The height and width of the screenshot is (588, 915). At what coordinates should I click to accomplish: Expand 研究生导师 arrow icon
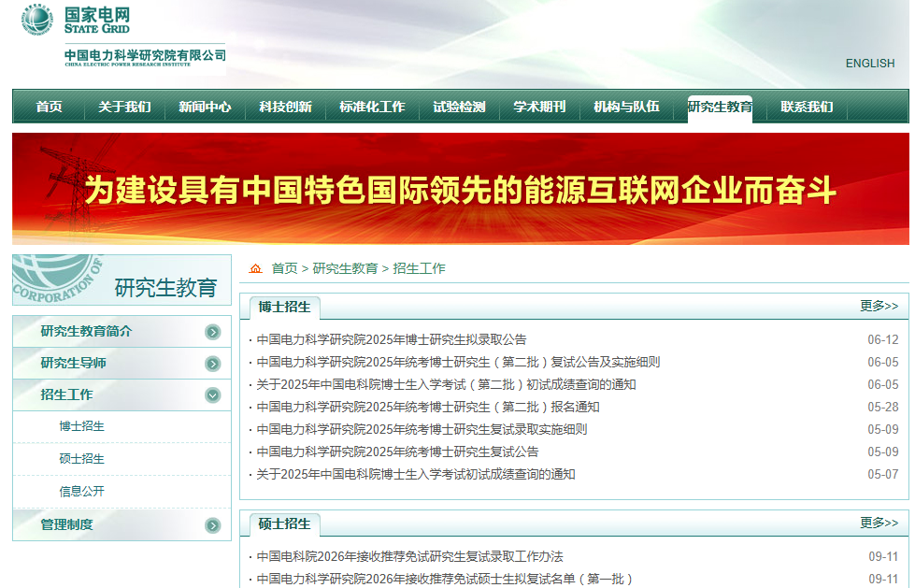pyautogui.click(x=213, y=364)
